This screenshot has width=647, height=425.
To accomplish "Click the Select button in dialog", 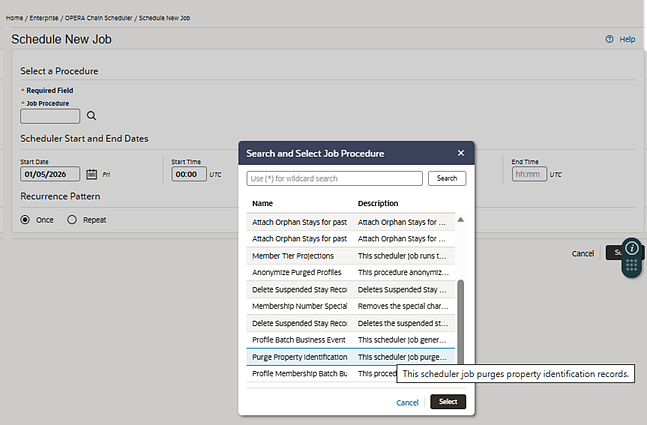I will (448, 402).
